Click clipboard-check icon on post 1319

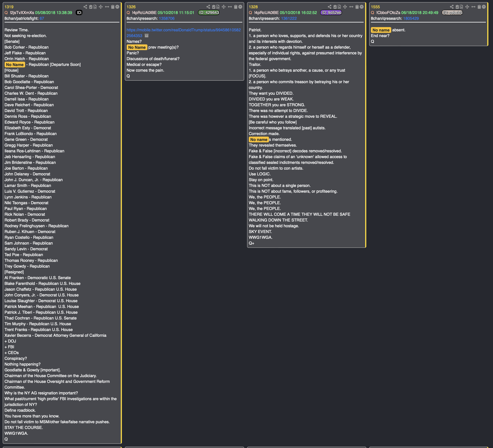[x=91, y=7]
